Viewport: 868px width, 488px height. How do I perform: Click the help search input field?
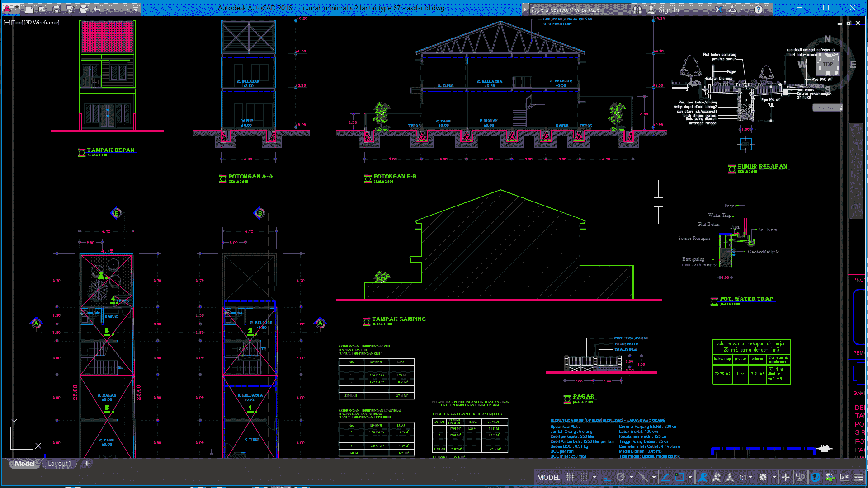[x=580, y=9]
